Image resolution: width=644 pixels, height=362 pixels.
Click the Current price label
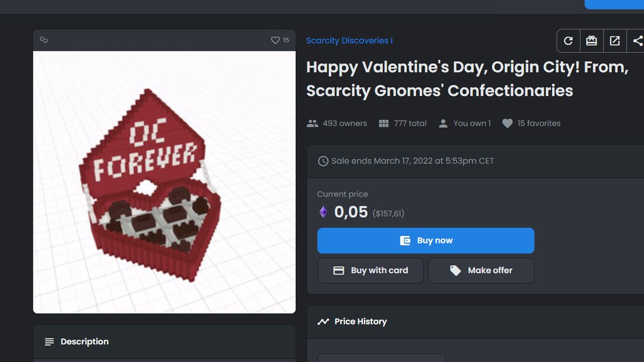coord(342,194)
